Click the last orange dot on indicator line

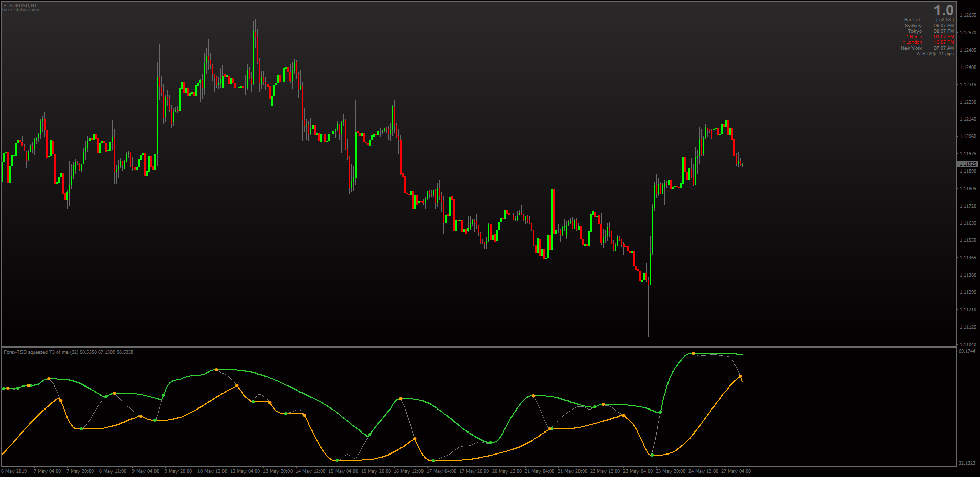[740, 377]
